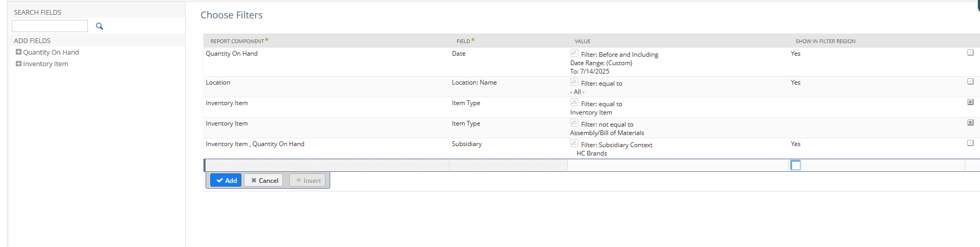Remove the Inventory Item equal to filter row
Viewport: 980px width, 247px height.
click(x=971, y=102)
